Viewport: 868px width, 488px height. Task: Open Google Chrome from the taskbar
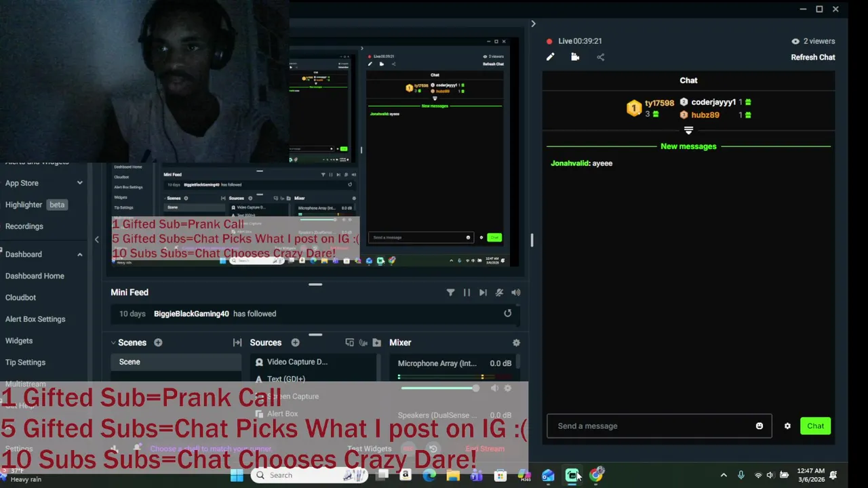tap(596, 475)
